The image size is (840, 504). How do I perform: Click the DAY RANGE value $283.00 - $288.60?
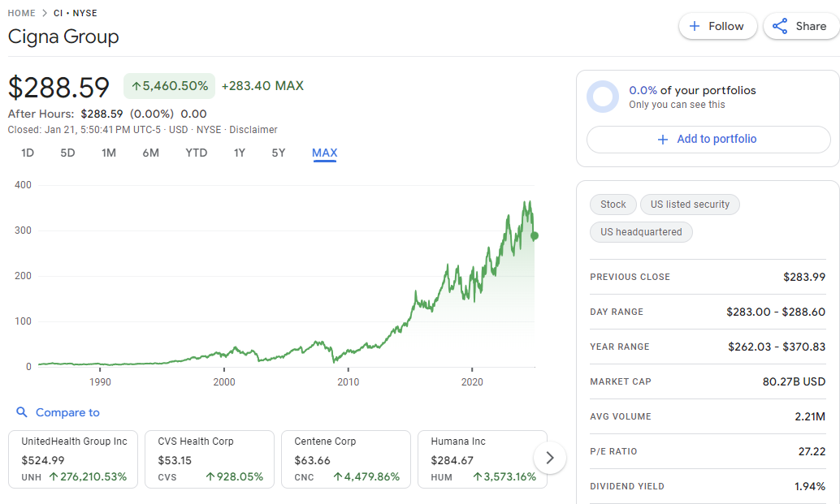[776, 312]
